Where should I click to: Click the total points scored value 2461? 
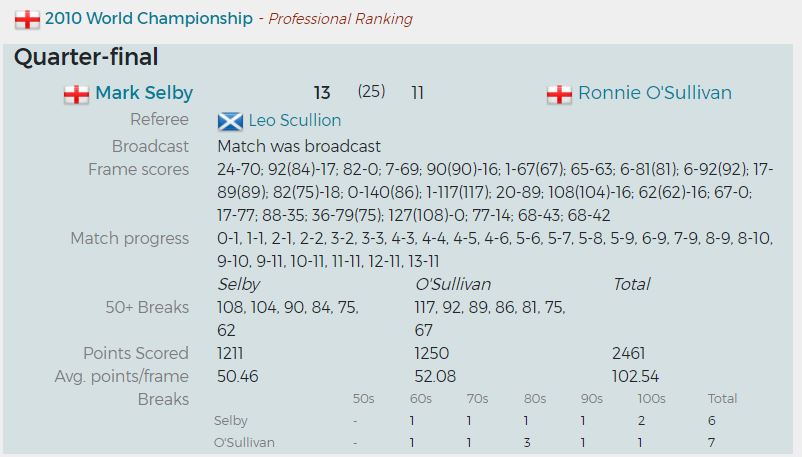pyautogui.click(x=628, y=353)
